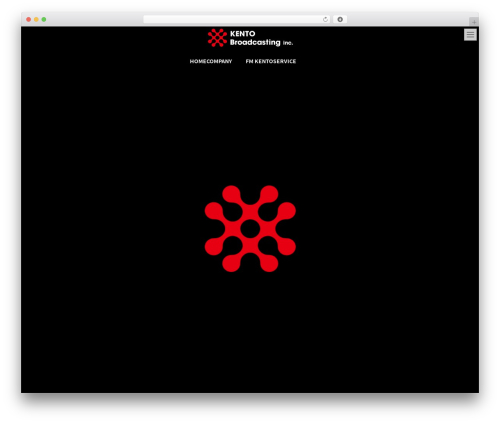This screenshot has height=423, width=500.
Task: Open the hamburger menu icon
Action: pos(470,35)
